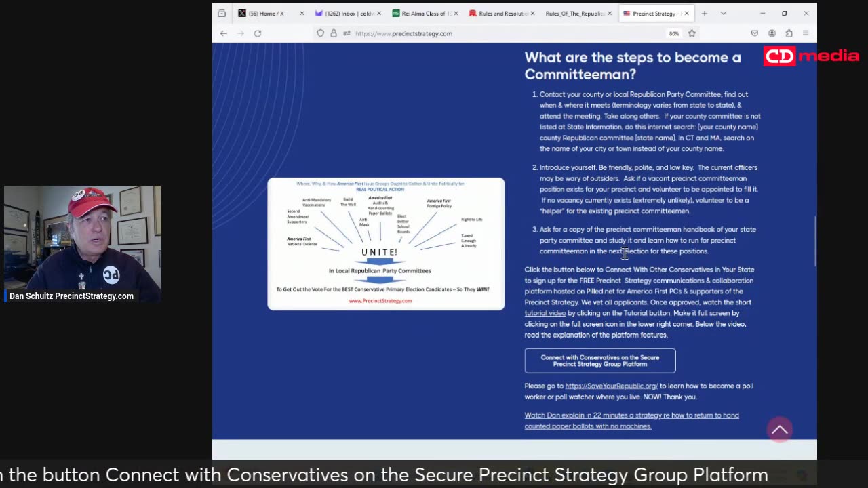Open site permissions icon in address bar

[x=347, y=33]
